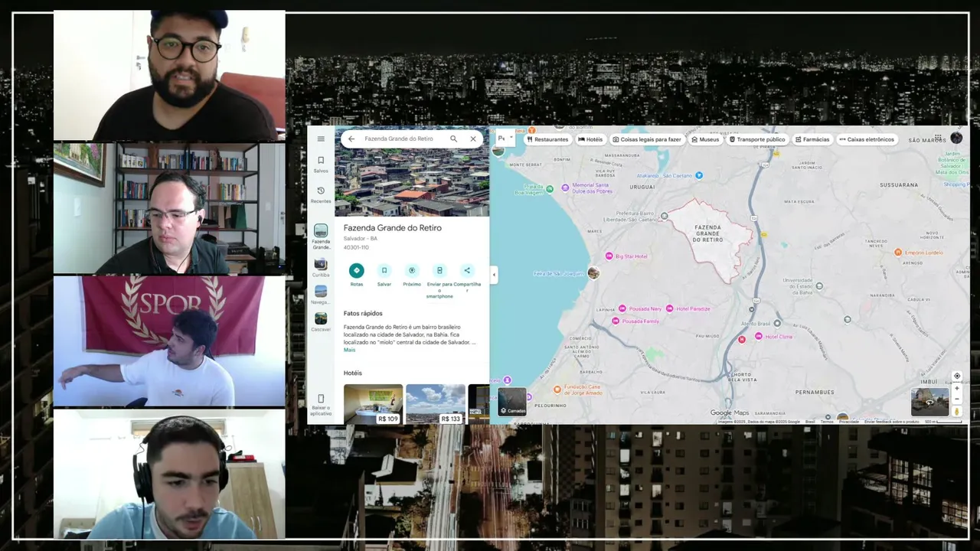Viewport: 980px width, 551px height.
Task: Open the Camadas layers button
Action: coord(512,402)
